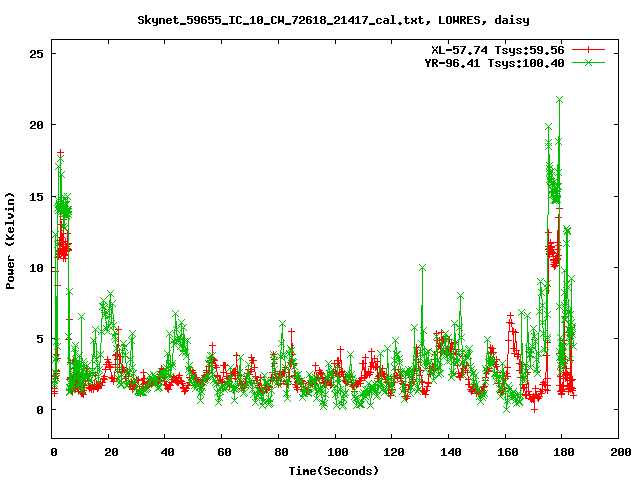This screenshot has width=640, height=480.
Task: Click the y-axis tick label 25
Action: tap(37, 54)
